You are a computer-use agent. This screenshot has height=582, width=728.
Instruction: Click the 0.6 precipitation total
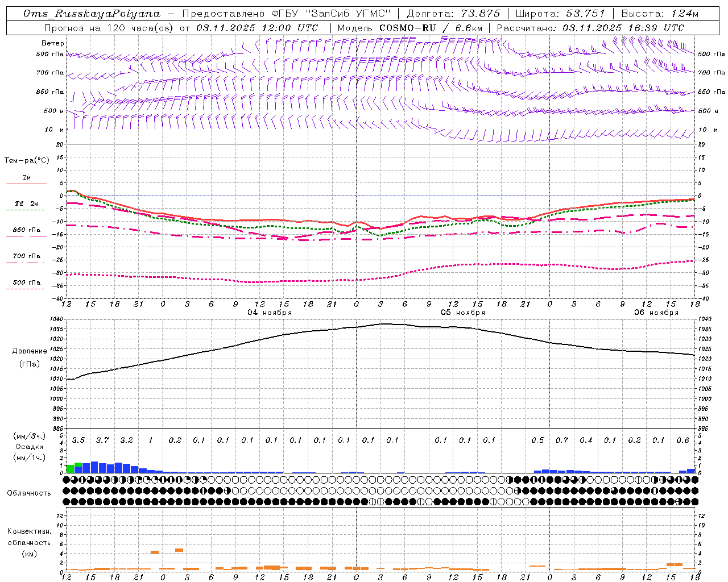pos(682,440)
